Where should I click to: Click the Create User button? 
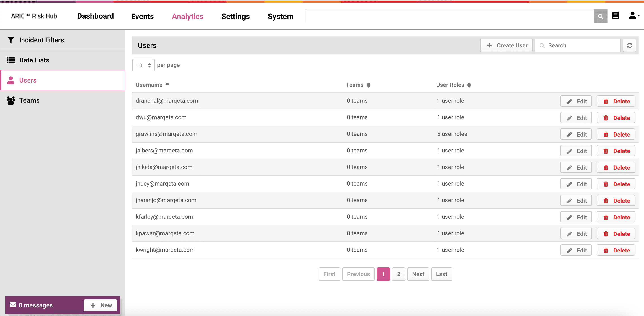point(506,45)
